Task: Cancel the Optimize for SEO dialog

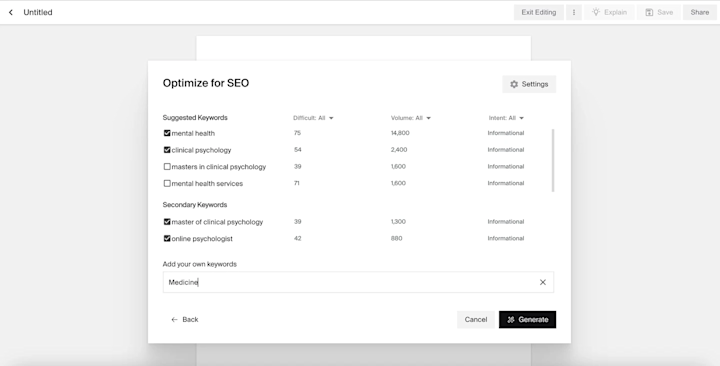Action: [476, 320]
